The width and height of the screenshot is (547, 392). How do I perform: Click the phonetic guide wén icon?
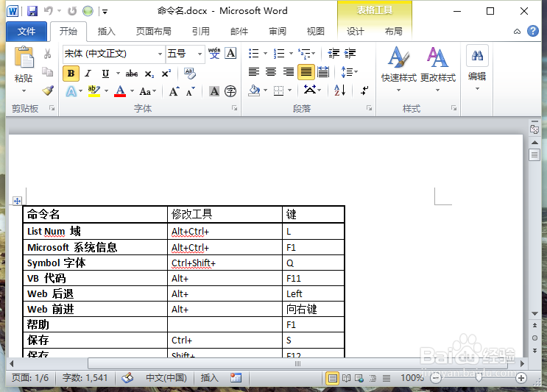pos(213,53)
